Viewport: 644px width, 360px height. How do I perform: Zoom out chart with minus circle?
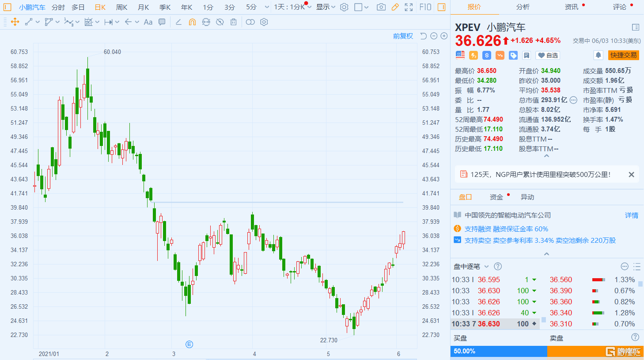coord(434,36)
